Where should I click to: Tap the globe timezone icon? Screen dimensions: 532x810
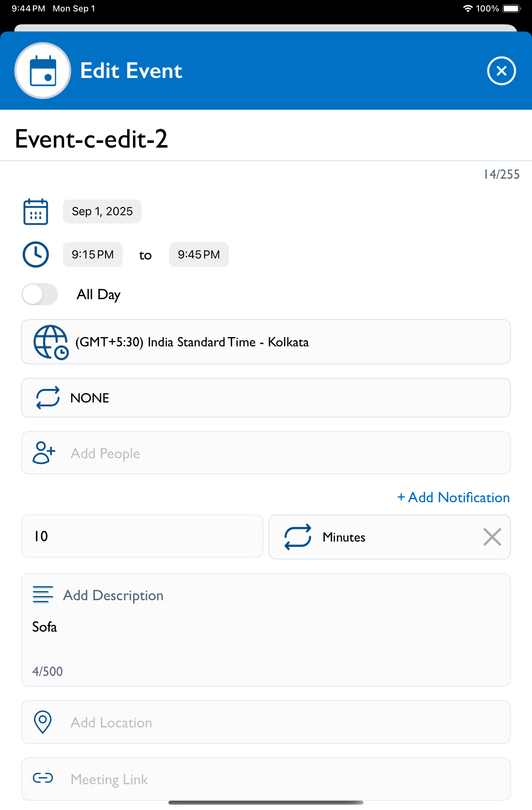[50, 342]
